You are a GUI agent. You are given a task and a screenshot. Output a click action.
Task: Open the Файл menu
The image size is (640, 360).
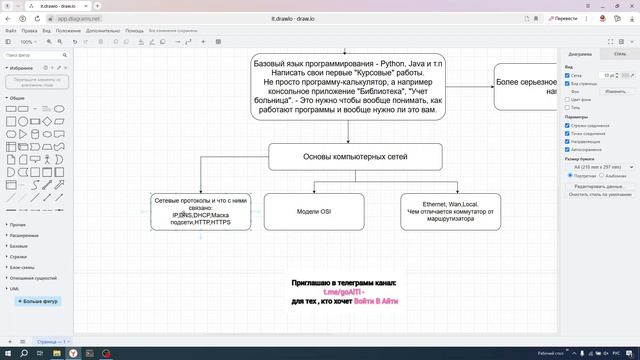click(x=11, y=31)
